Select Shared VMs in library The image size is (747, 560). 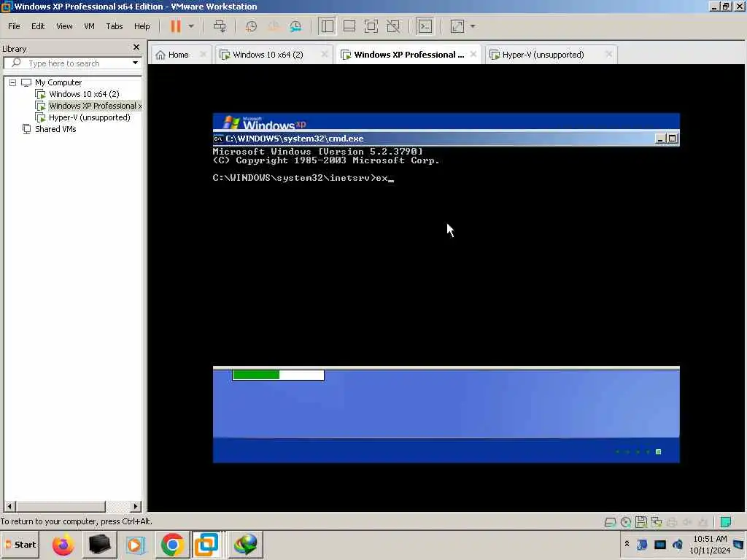55,129
